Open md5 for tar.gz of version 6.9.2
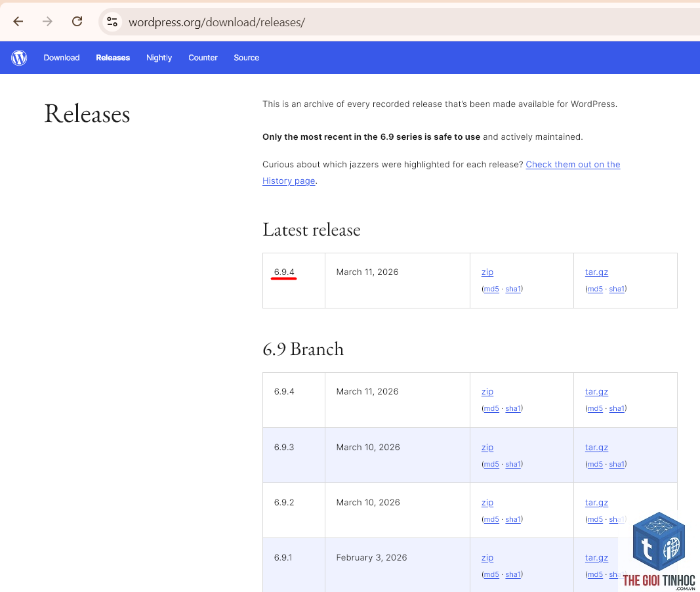The width and height of the screenshot is (700, 592). (595, 520)
